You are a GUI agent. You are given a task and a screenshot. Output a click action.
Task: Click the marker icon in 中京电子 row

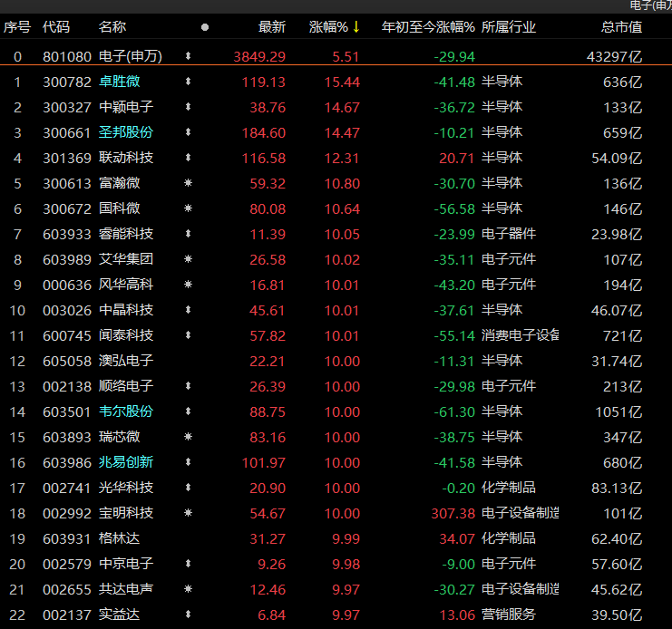(188, 564)
